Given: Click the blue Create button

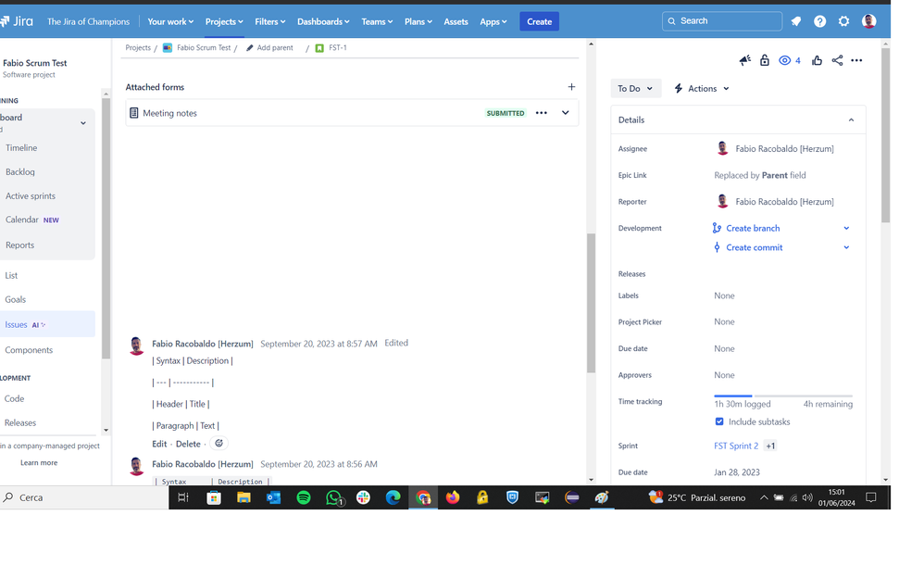Looking at the screenshot, I should click(539, 22).
